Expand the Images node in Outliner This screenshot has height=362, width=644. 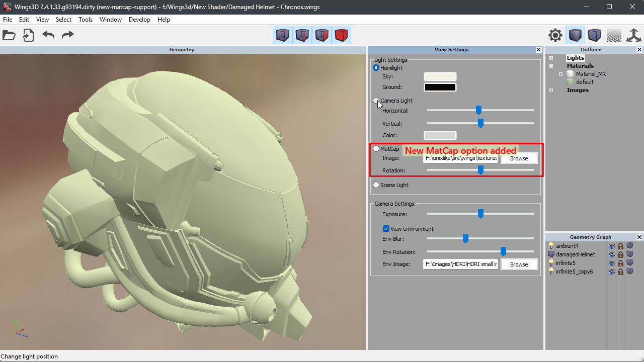551,90
